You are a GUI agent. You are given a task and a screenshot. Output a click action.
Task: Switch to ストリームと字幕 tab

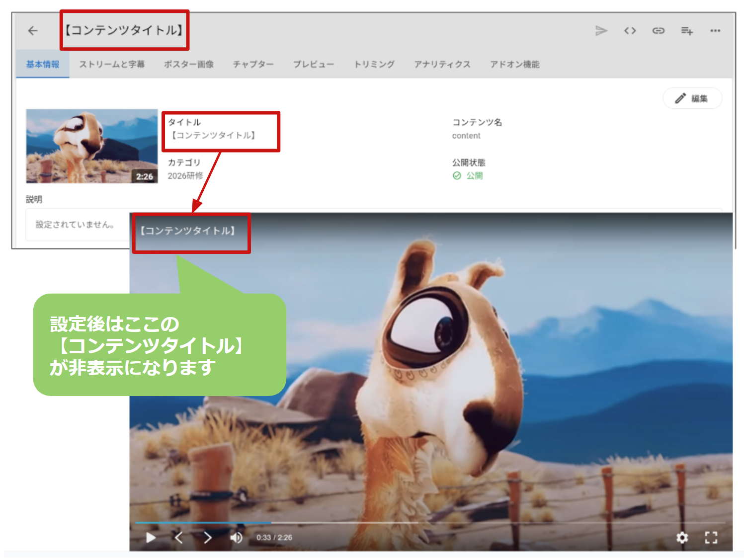(112, 64)
